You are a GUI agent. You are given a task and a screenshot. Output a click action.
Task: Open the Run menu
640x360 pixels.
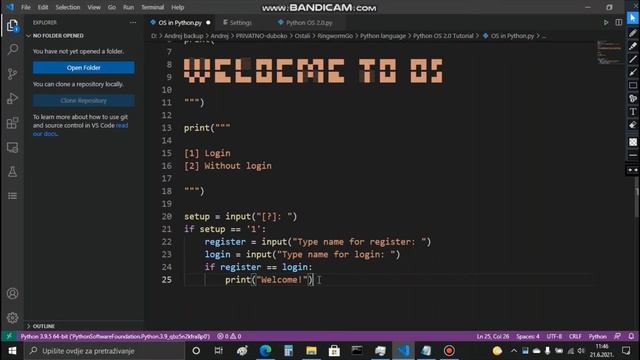click(x=129, y=7)
